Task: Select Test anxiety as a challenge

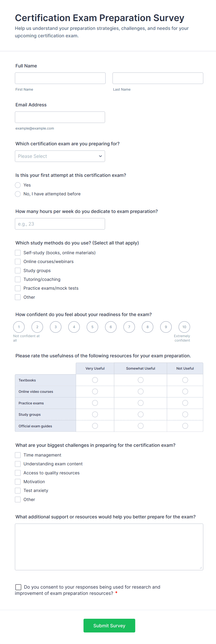Action: point(18,490)
